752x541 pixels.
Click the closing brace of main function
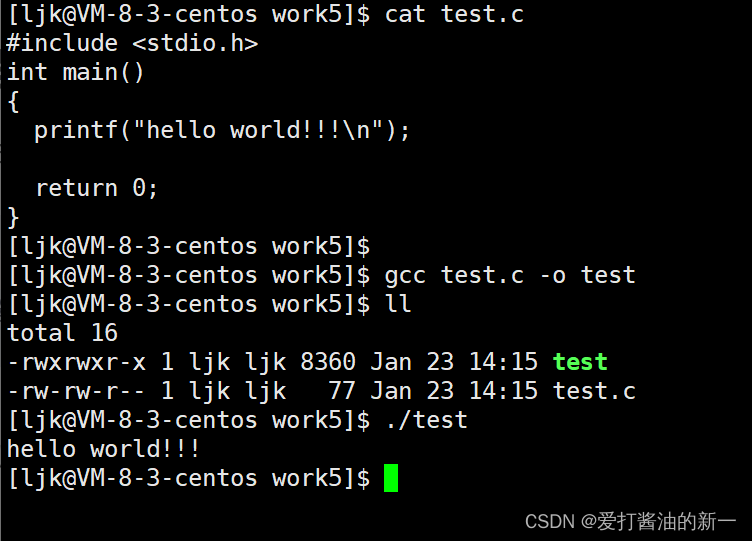(13, 216)
